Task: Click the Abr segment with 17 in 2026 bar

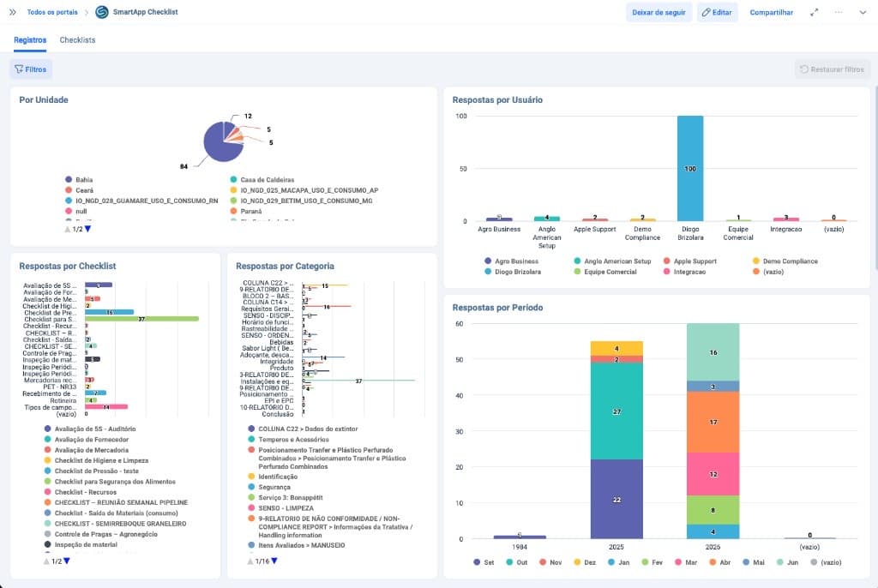Action: [x=713, y=422]
